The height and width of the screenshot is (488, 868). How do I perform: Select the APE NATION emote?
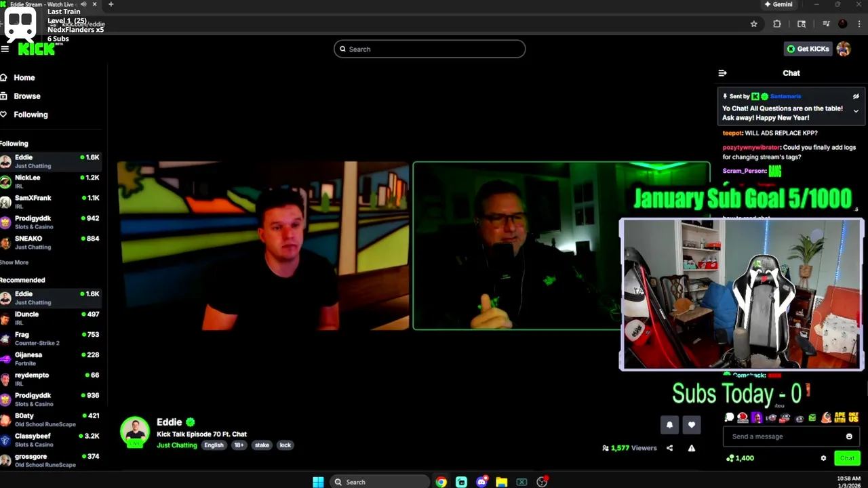840,418
